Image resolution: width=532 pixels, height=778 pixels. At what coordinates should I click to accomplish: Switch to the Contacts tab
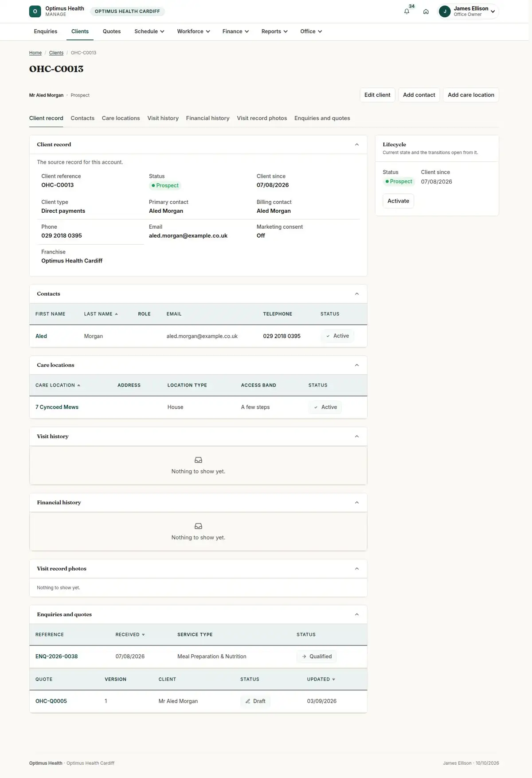tap(82, 118)
